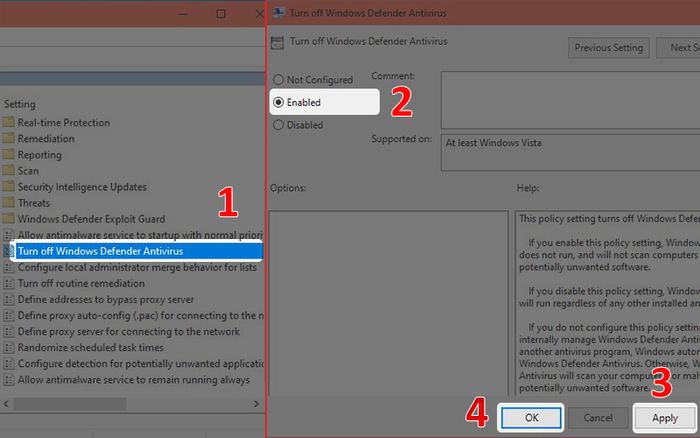Select 'Reporting' folder name
Viewport: 700px width, 438px height.
[x=40, y=155]
